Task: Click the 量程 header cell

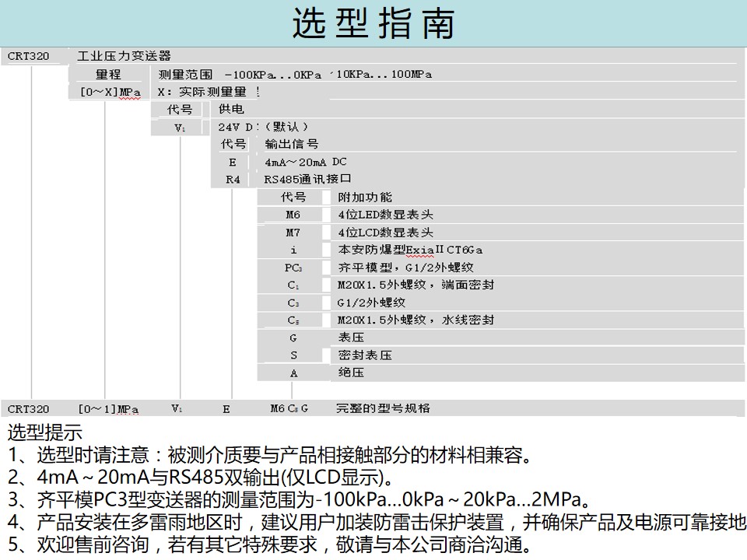Action: (109, 74)
